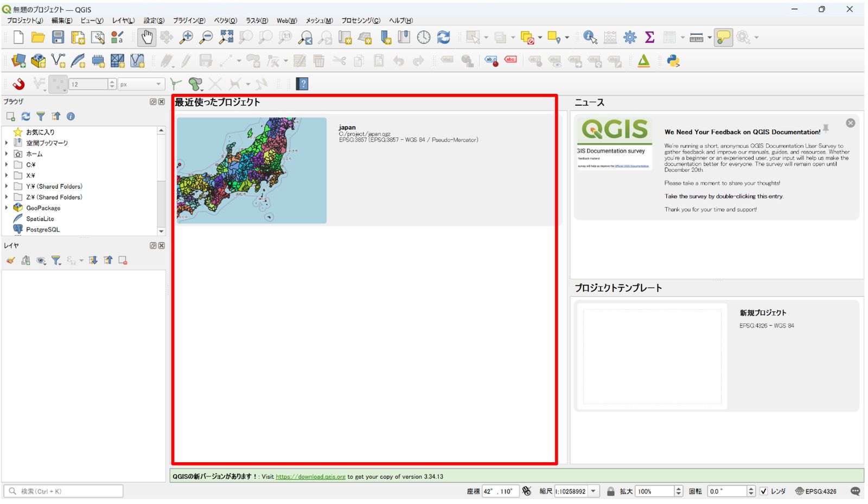
Task: Open project with the folder icon
Action: 38,37
